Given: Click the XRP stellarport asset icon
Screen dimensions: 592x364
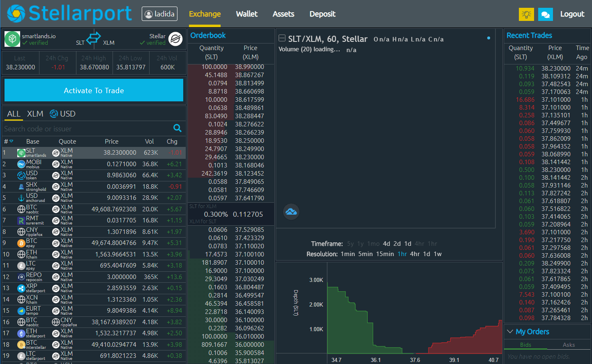Looking at the screenshot, I should [21, 288].
